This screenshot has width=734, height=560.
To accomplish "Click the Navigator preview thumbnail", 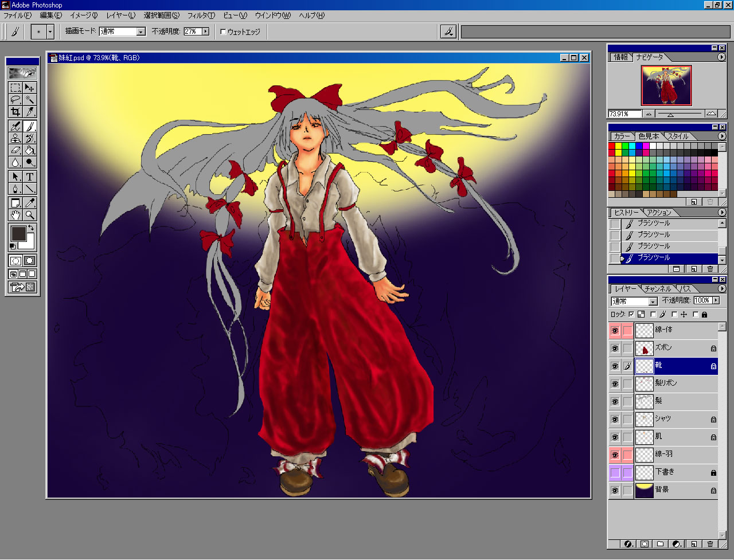I will [666, 85].
